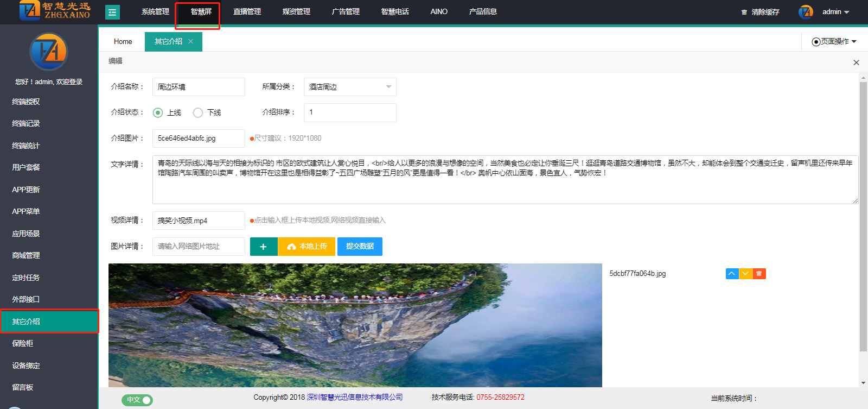
Task: Toggle the 中文 language switch
Action: click(x=137, y=400)
